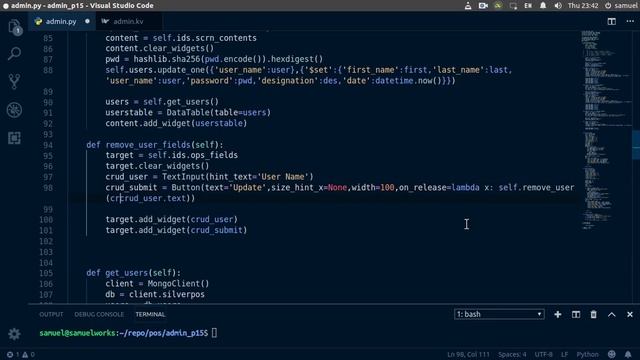Show errors and warnings in status bar
This screenshot has width=640, height=360.
20,354
